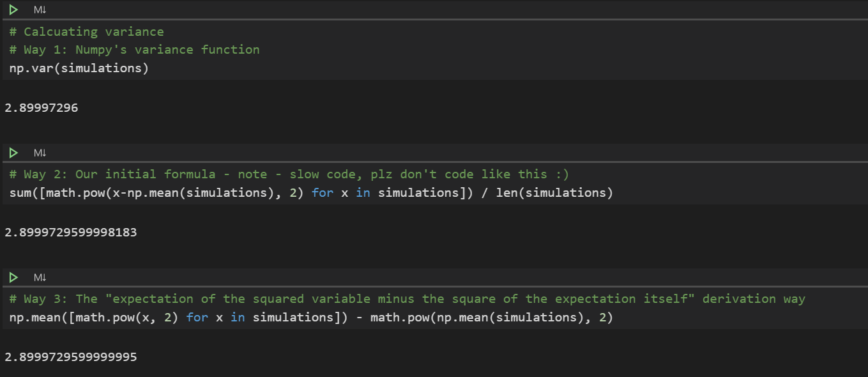
Task: Toggle markdown for the Numpy variance cell
Action: pos(40,10)
